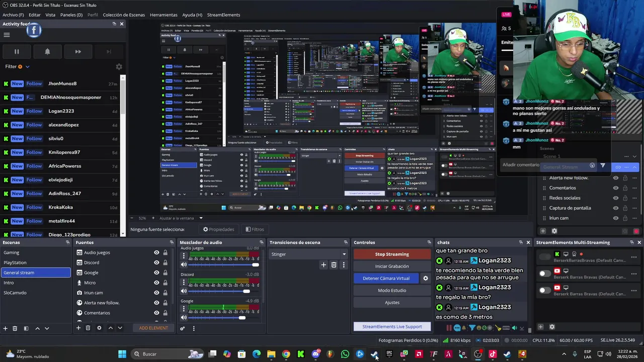Select the PlayStation scene
The image size is (644, 362).
[x=35, y=262]
